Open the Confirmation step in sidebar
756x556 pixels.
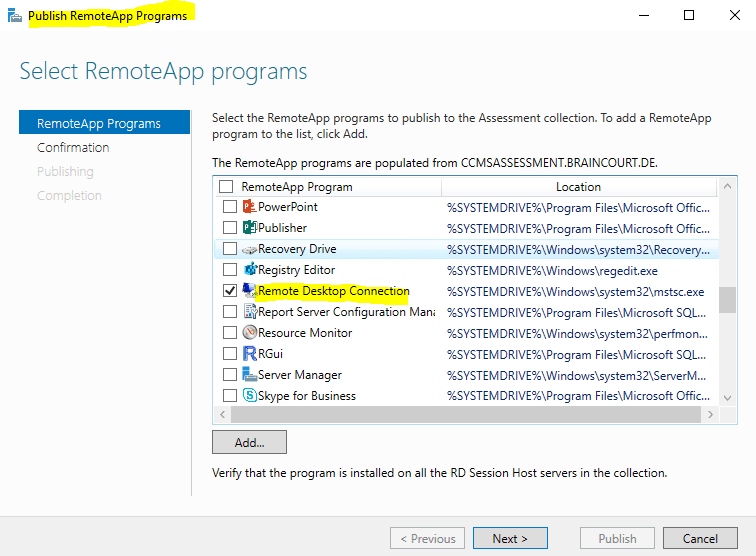coord(73,148)
